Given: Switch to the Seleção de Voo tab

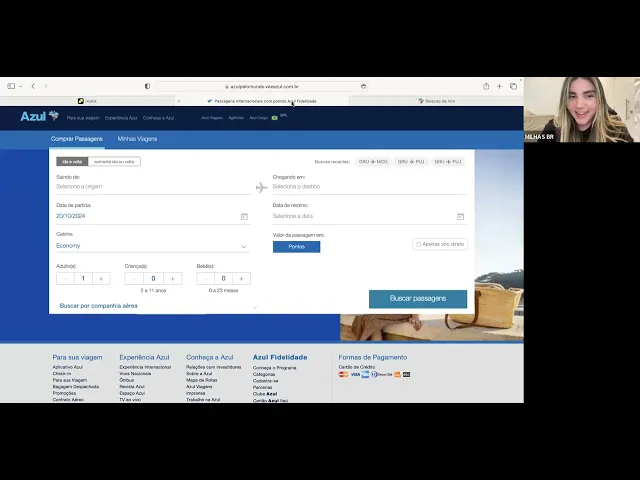Looking at the screenshot, I should coord(436,101).
